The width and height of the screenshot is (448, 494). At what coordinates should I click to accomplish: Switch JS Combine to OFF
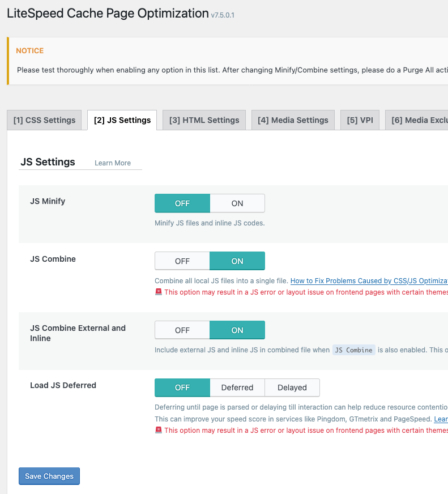click(x=182, y=261)
